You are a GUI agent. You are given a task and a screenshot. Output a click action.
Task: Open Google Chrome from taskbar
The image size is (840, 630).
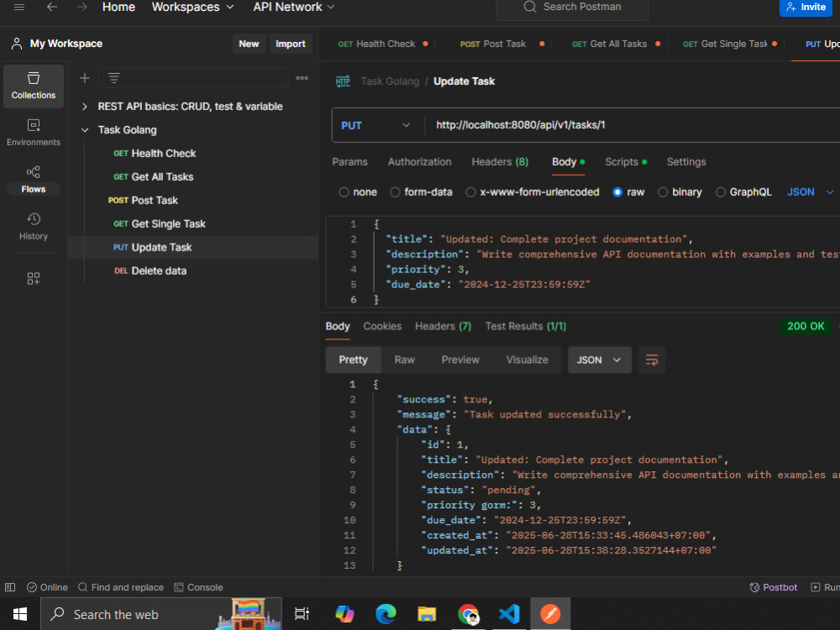pos(469,614)
